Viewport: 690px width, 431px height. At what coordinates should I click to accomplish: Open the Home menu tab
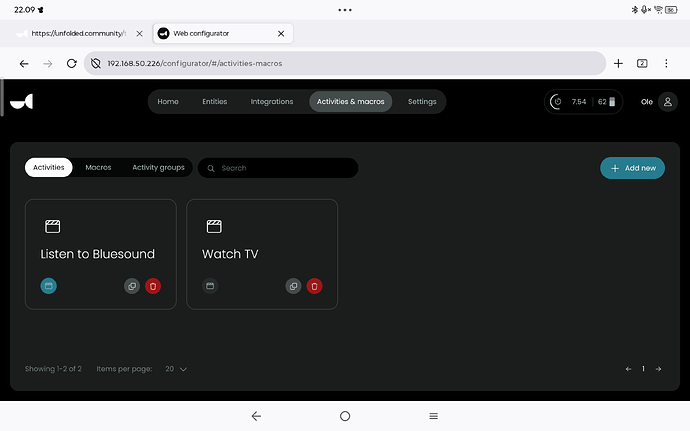click(168, 102)
